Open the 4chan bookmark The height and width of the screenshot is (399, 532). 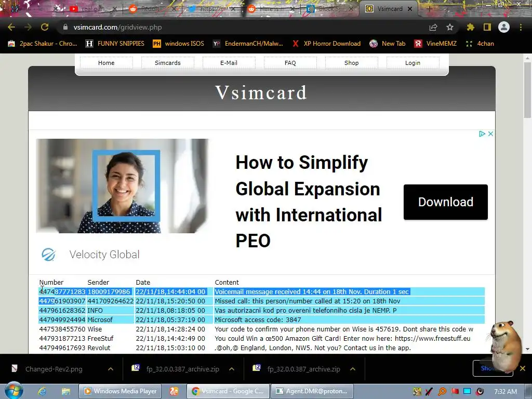480,44
